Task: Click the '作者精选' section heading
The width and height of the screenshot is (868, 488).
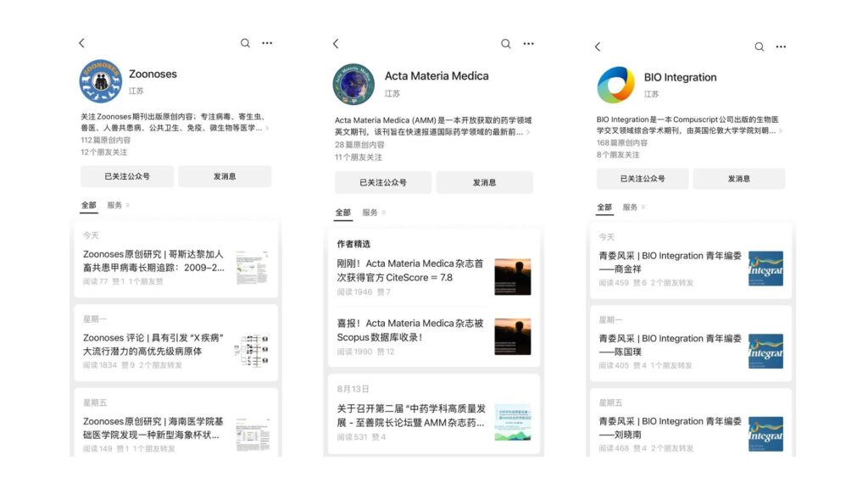Action: point(353,244)
